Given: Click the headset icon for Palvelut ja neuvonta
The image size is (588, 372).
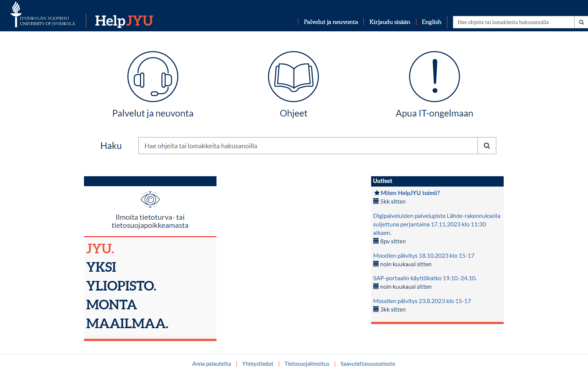Looking at the screenshot, I should point(153,77).
